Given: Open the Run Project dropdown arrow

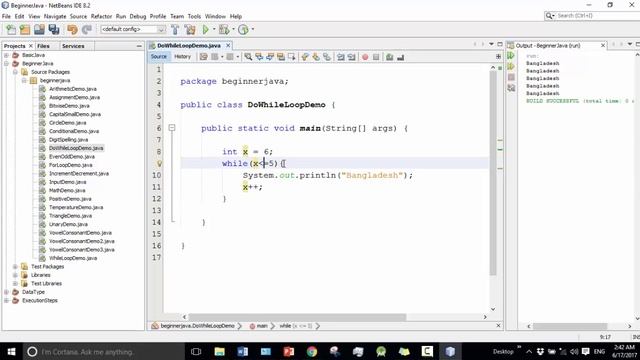Looking at the screenshot, I should tap(213, 29).
